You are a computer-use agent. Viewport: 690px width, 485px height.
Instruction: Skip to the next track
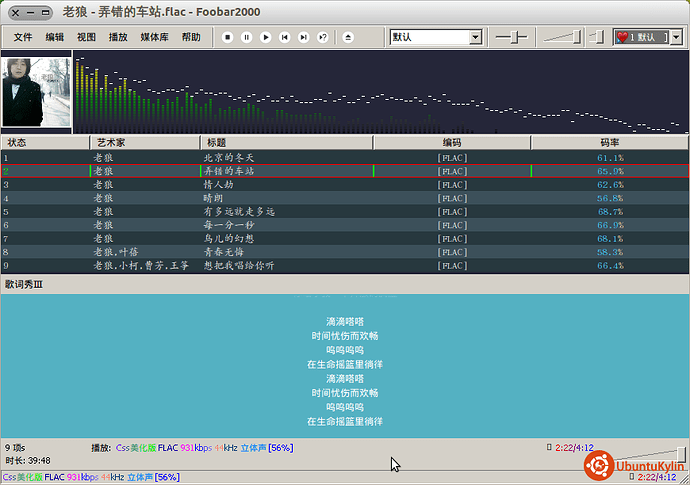point(304,37)
